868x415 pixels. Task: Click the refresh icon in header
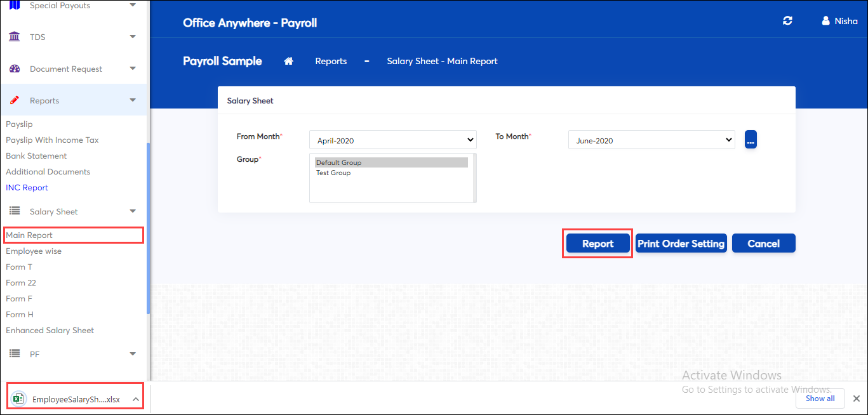tap(787, 21)
